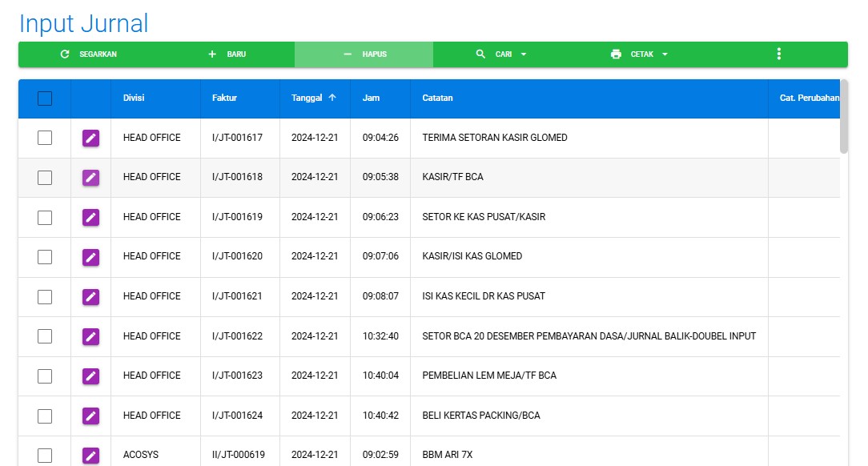This screenshot has width=868, height=466.
Task: Open edit icon for KASIR/TF BCA row
Action: pos(90,177)
